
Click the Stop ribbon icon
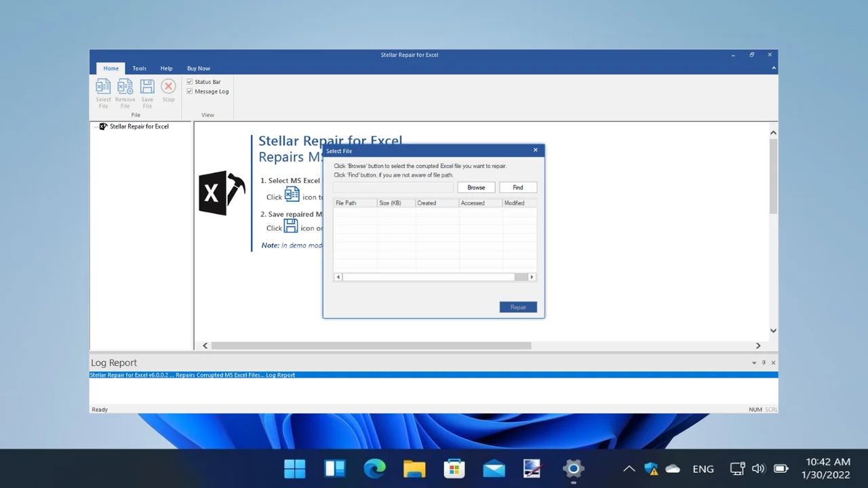pyautogui.click(x=168, y=91)
